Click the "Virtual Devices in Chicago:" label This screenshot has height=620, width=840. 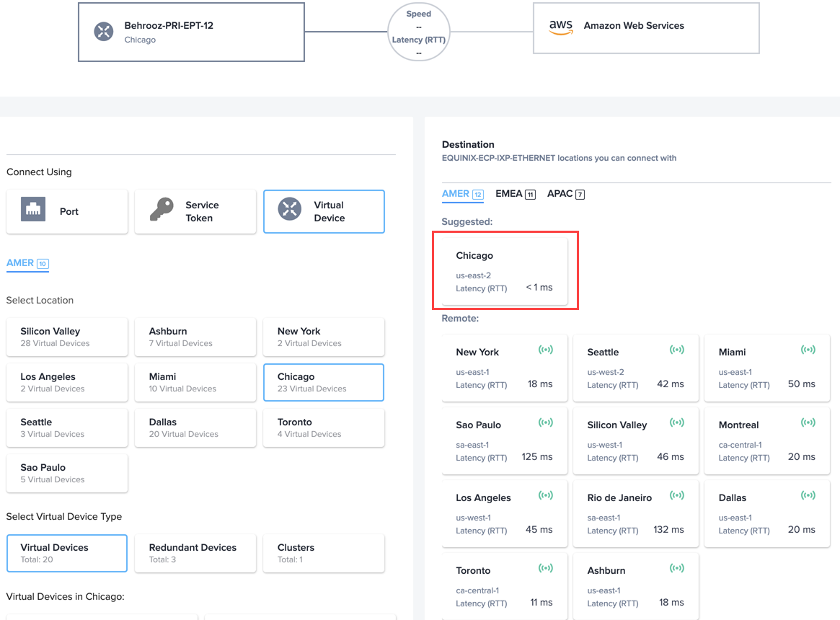[66, 597]
